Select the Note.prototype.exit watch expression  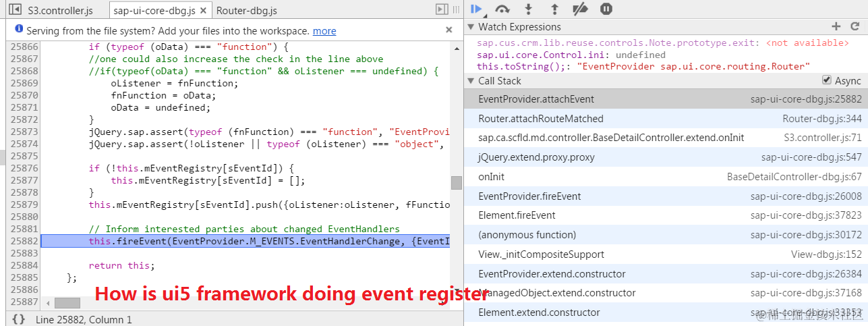662,43
